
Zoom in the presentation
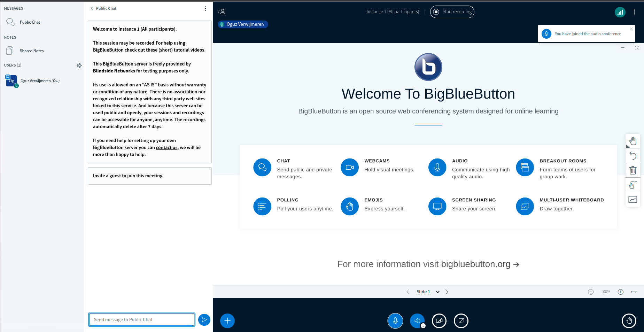click(621, 292)
